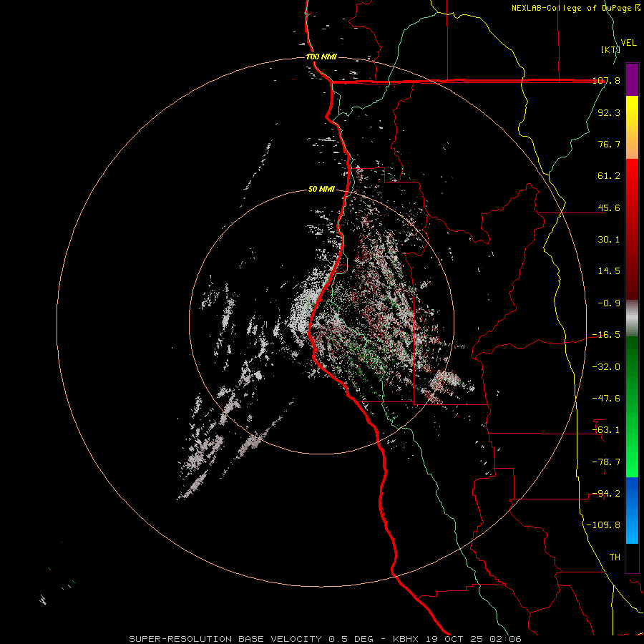Image resolution: width=644 pixels, height=644 pixels.
Task: Click the [KT] units label
Action: (x=611, y=49)
